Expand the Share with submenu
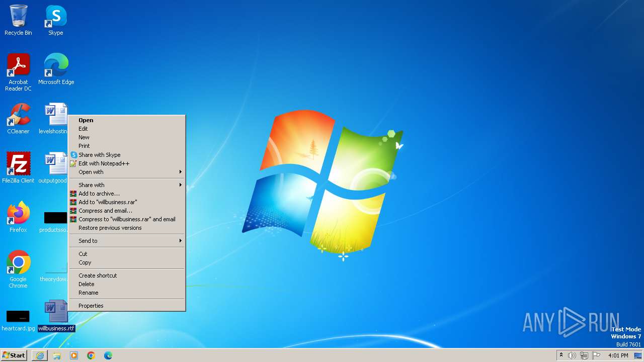This screenshot has height=362, width=644. (127, 185)
